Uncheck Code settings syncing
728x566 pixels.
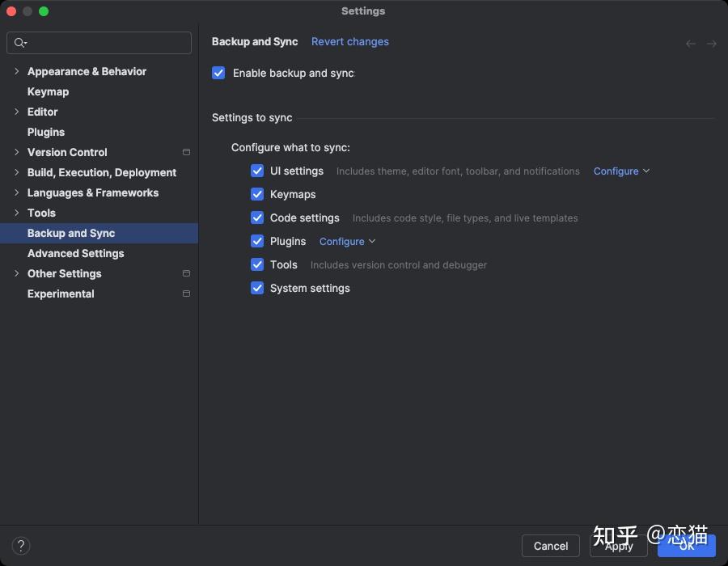[x=257, y=218]
